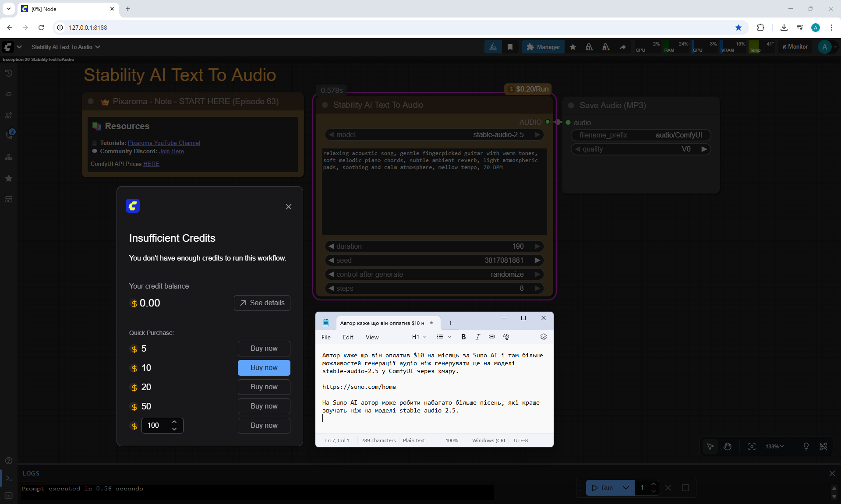Switch to the LOGS tab

31,473
